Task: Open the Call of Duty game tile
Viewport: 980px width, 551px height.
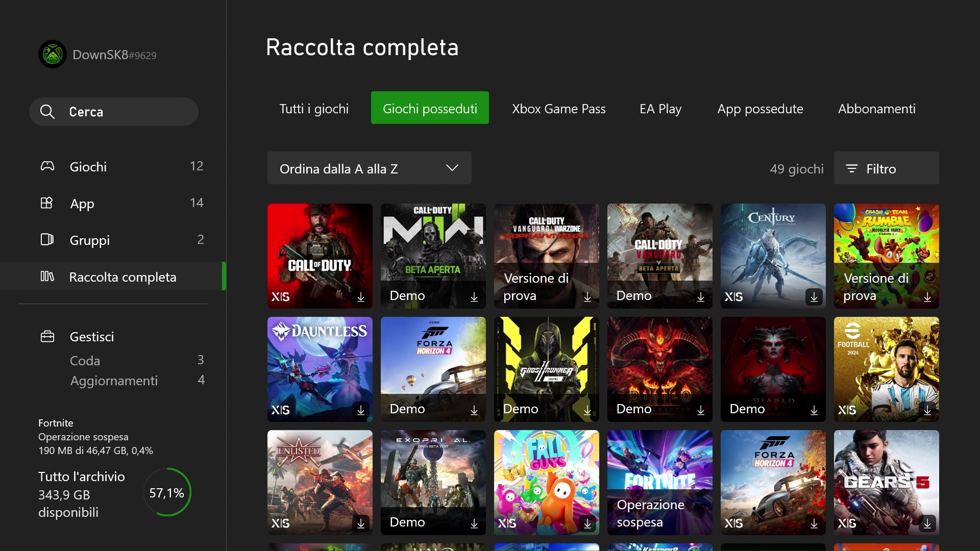Action: tap(320, 256)
